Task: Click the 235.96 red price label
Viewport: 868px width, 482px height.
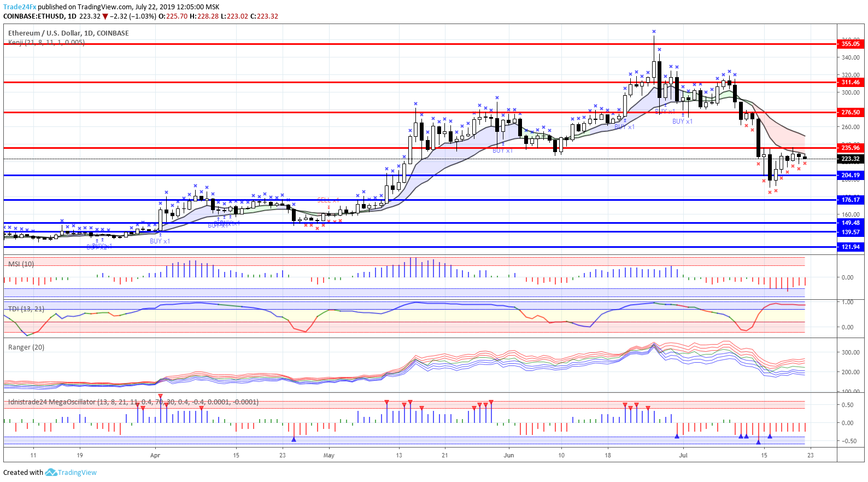Action: [x=851, y=148]
